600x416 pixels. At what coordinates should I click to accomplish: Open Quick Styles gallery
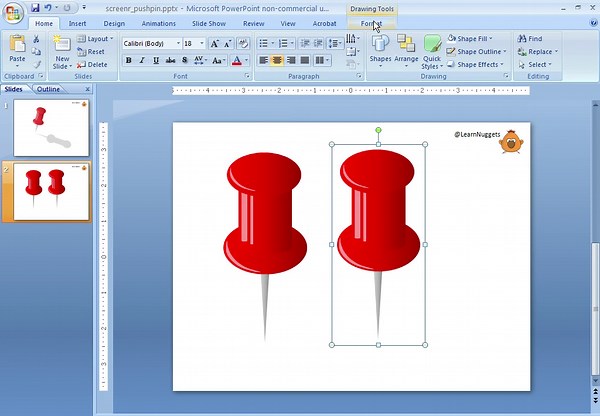tap(432, 52)
